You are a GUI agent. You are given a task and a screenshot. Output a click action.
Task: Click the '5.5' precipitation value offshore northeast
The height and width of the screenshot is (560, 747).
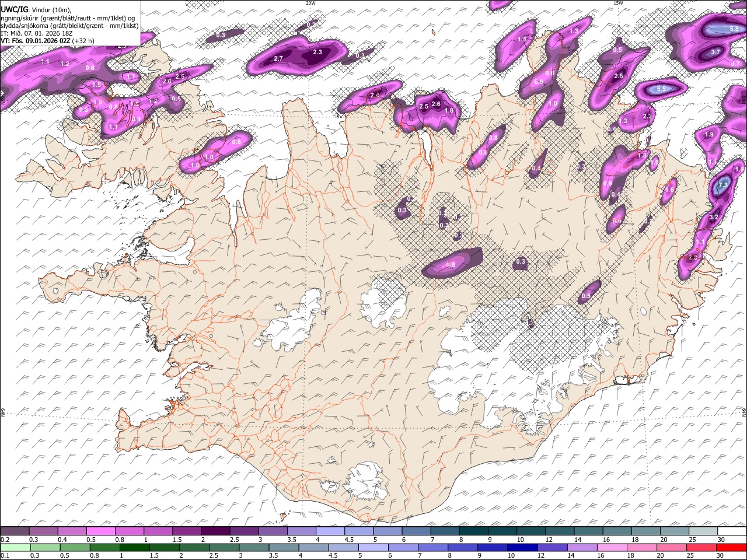click(661, 89)
